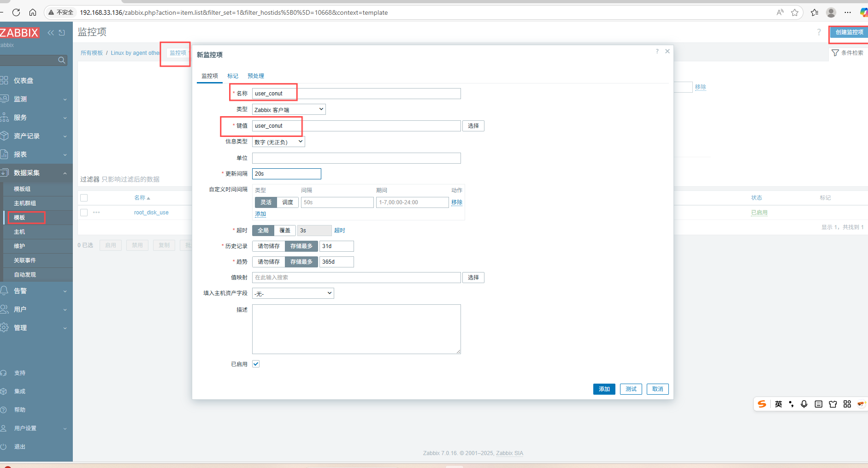The width and height of the screenshot is (868, 468).
Task: Open the 信息类型 dropdown
Action: tap(278, 142)
